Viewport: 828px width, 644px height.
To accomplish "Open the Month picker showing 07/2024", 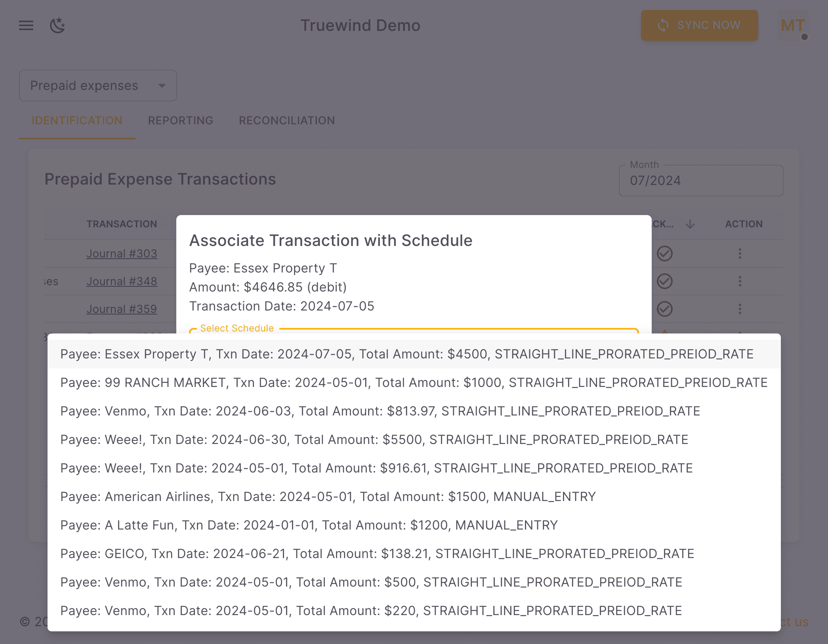I will 700,181.
